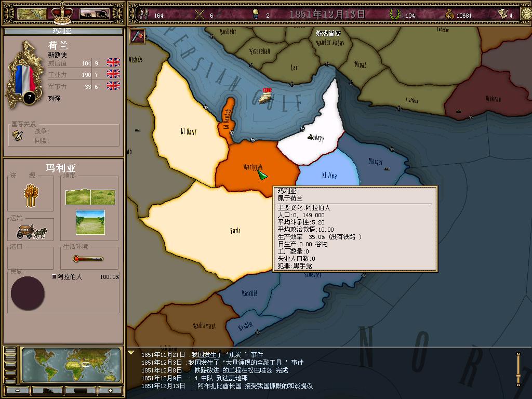Zoom in with the plus button
The image size is (532, 399).
110,391
